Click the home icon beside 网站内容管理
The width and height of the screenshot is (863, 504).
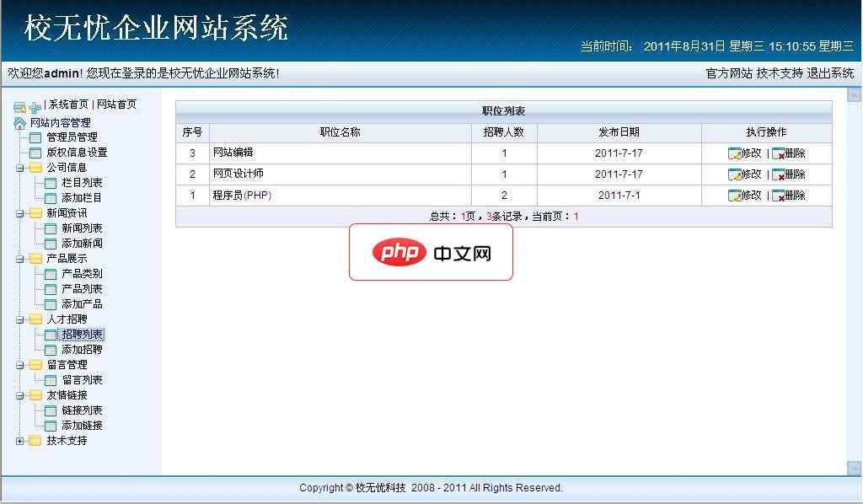[x=20, y=122]
